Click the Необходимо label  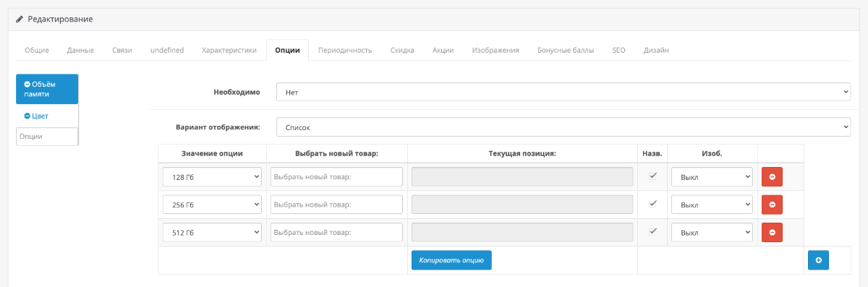237,93
